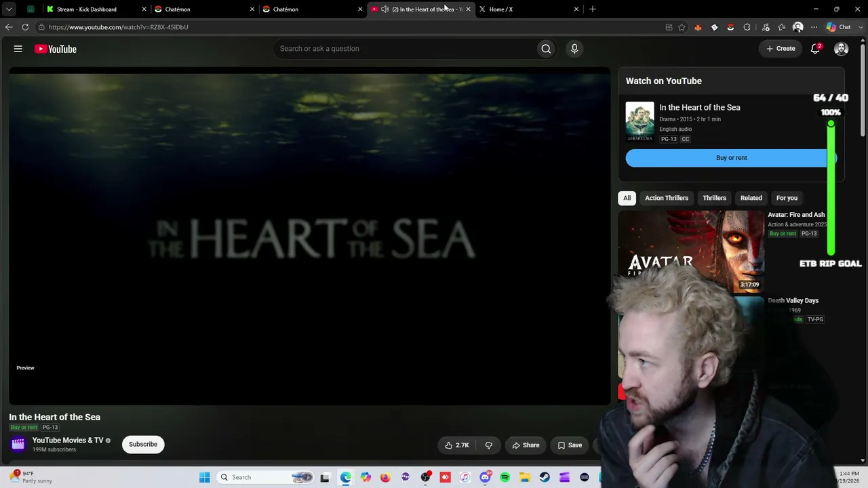868x488 pixels.
Task: Open the favorites list in toolbar
Action: pyautogui.click(x=782, y=27)
